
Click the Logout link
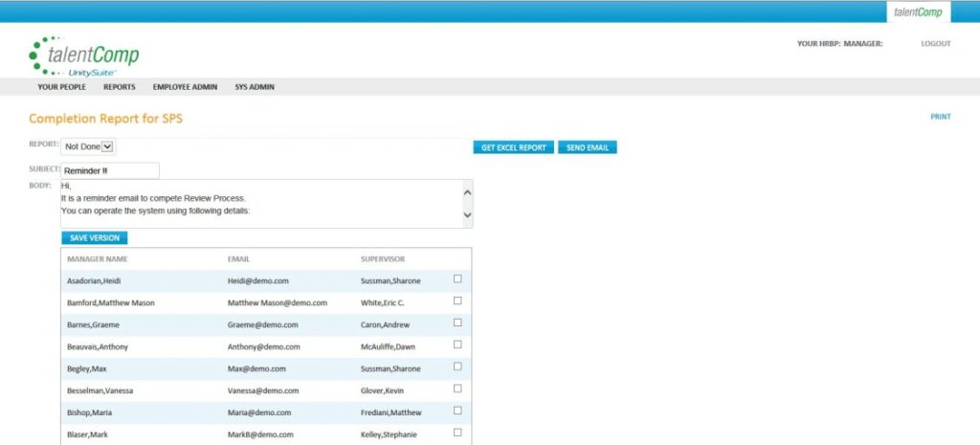click(x=935, y=44)
